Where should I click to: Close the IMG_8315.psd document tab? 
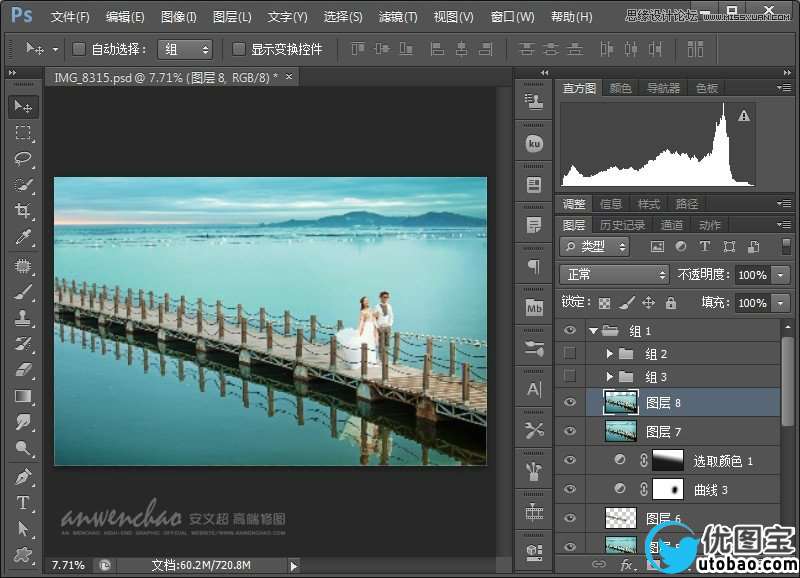(x=289, y=77)
